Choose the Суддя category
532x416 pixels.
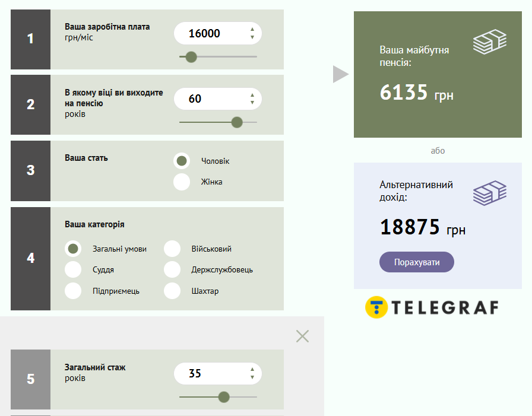pyautogui.click(x=73, y=270)
